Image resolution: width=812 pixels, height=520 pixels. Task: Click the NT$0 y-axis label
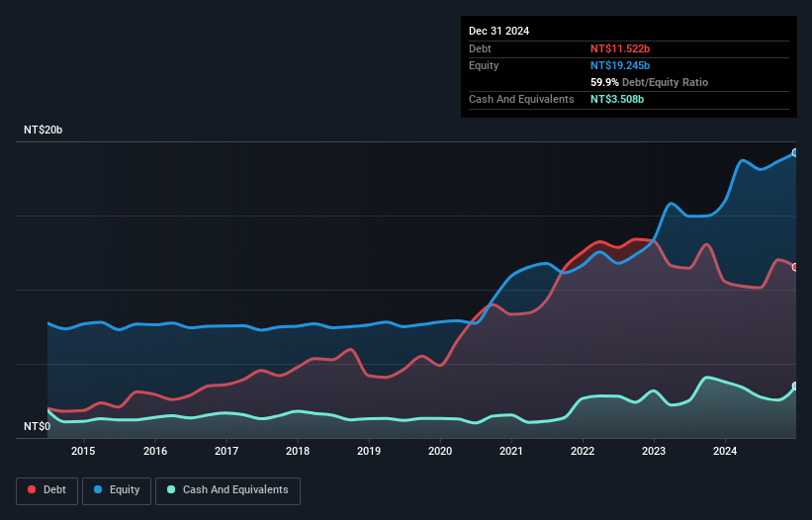click(38, 426)
